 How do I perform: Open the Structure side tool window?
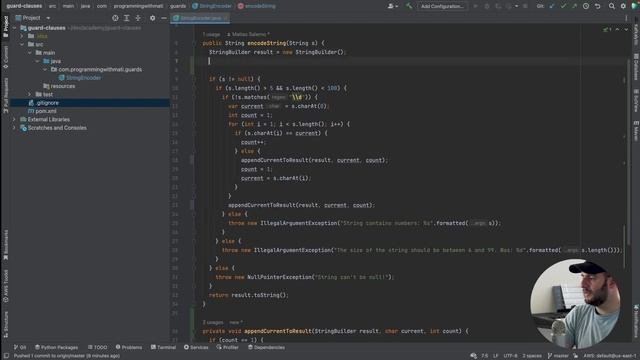click(x=5, y=324)
